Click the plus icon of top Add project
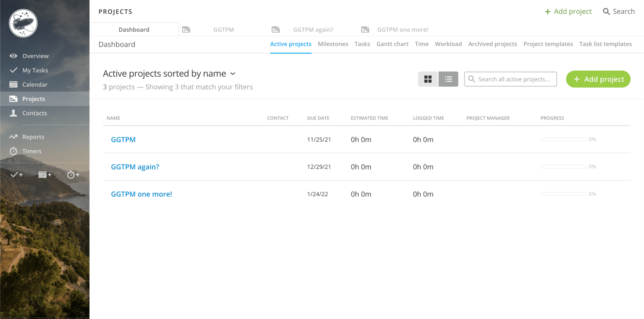644x319 pixels. click(547, 12)
